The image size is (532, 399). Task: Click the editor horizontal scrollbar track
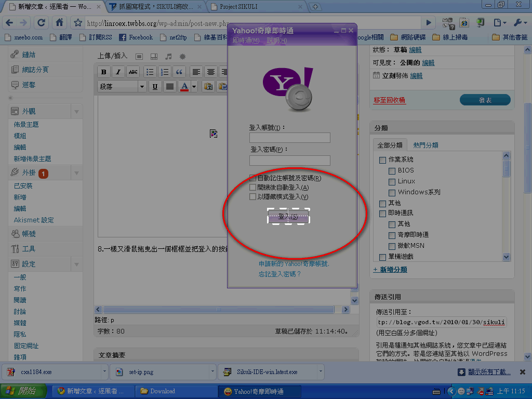[219, 310]
